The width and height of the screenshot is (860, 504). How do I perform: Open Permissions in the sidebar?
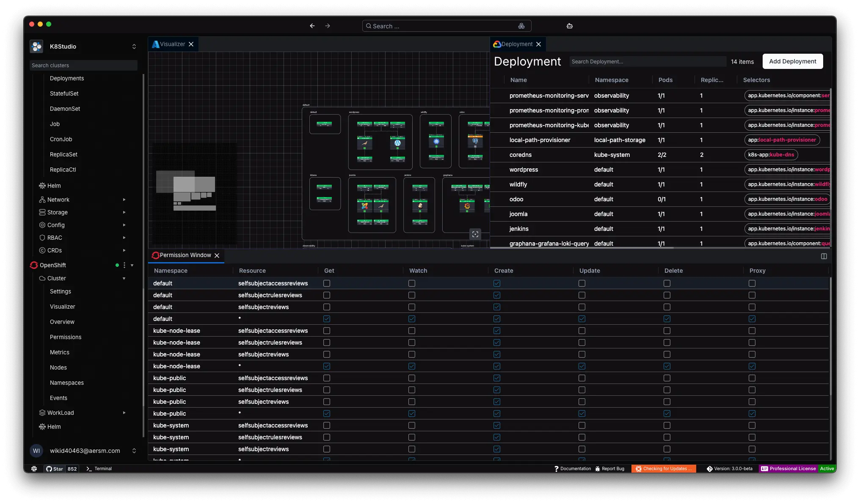coord(66,337)
